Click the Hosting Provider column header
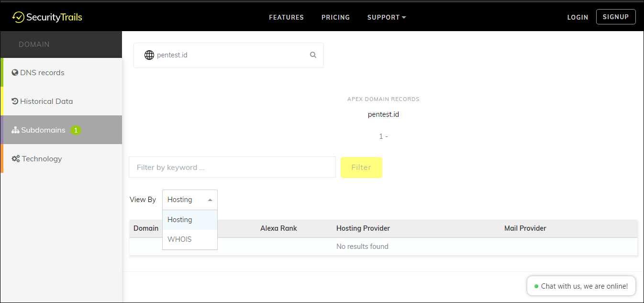The height and width of the screenshot is (303, 644). [363, 228]
